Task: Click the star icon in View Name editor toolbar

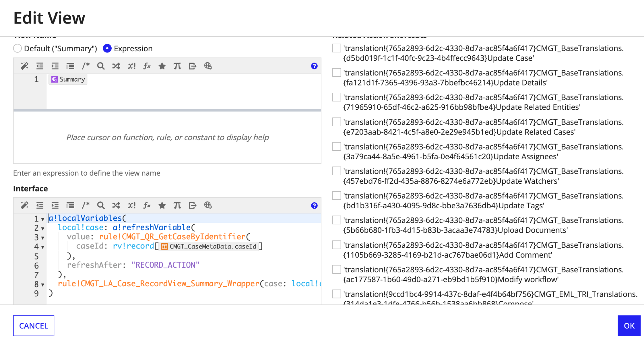Action: tap(162, 66)
